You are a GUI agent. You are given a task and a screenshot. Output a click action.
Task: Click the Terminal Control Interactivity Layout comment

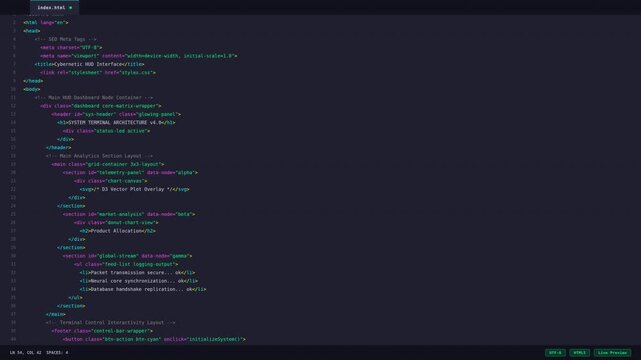110,322
